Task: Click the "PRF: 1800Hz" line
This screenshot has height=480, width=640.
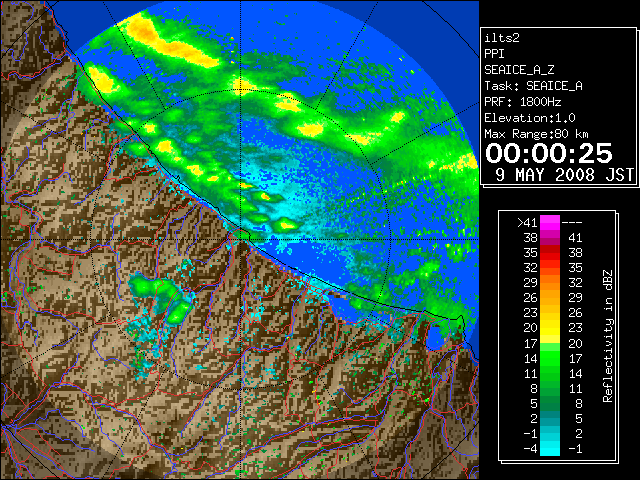Action: 522,102
